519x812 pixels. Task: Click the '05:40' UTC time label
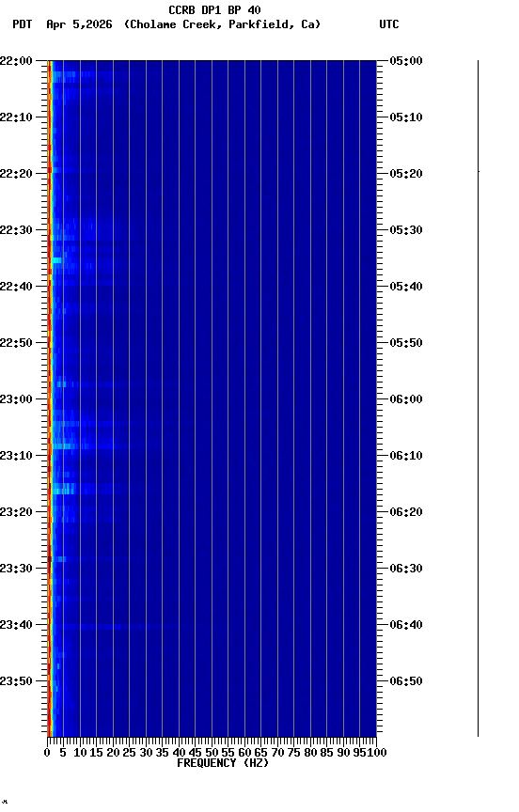pos(406,287)
